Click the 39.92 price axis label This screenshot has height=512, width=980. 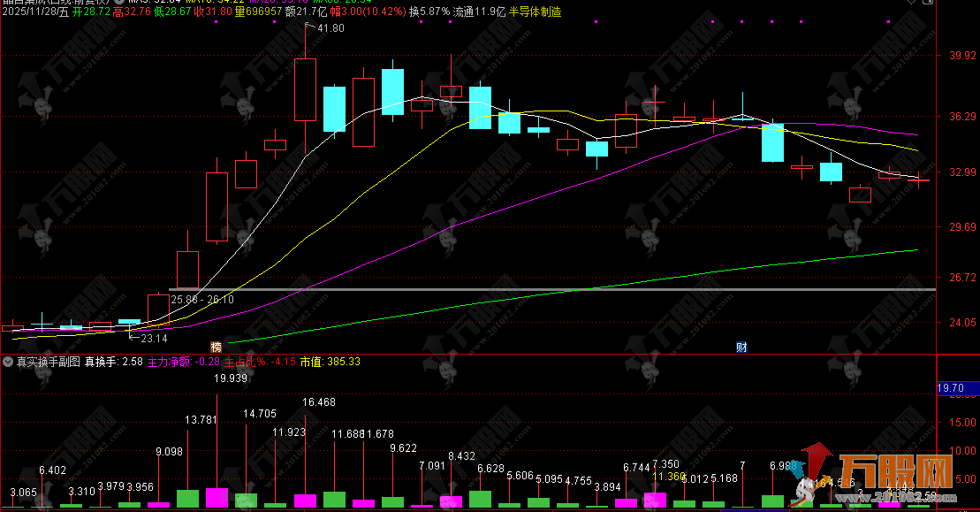point(962,55)
